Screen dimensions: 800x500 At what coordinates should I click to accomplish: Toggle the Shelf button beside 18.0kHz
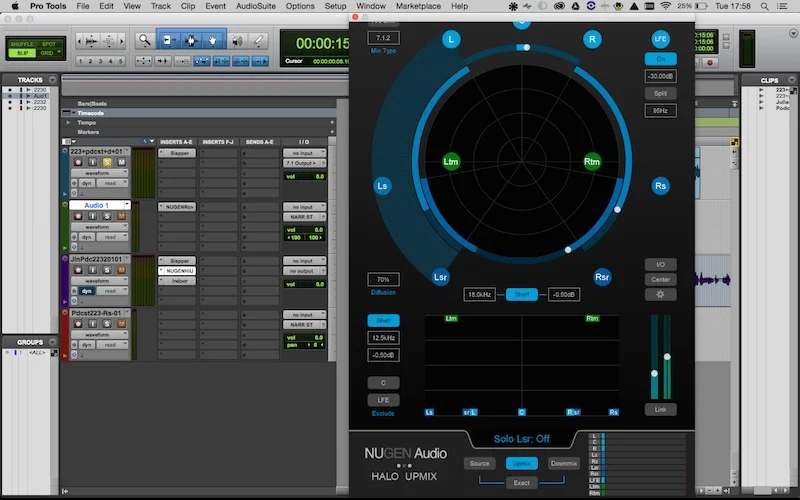tap(521, 294)
